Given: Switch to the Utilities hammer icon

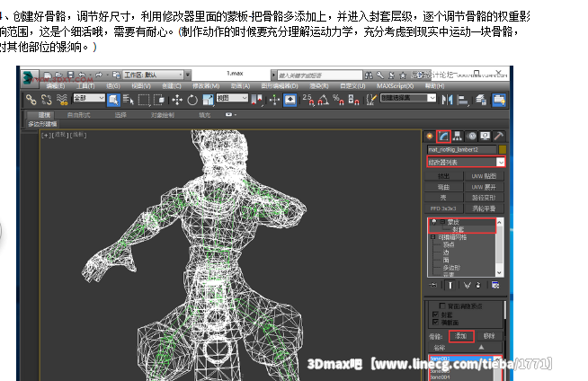Looking at the screenshot, I should click(499, 137).
